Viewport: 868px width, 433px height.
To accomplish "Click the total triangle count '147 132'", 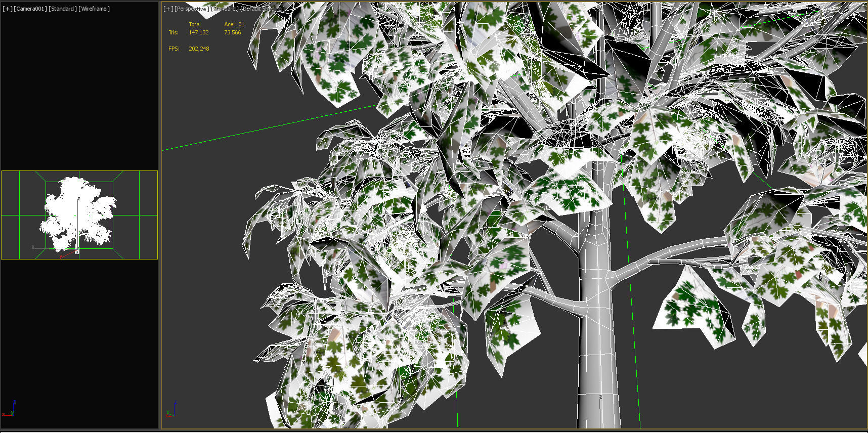I will pyautogui.click(x=199, y=32).
